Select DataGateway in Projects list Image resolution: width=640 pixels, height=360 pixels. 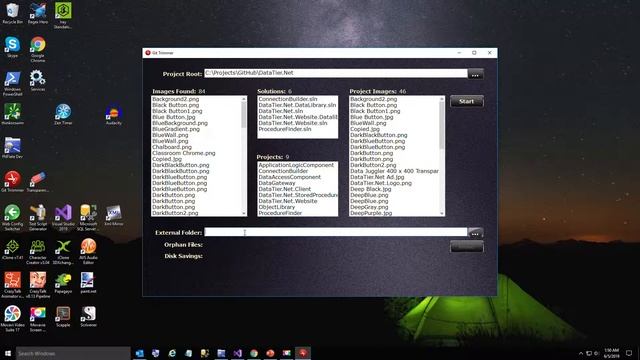(277, 183)
